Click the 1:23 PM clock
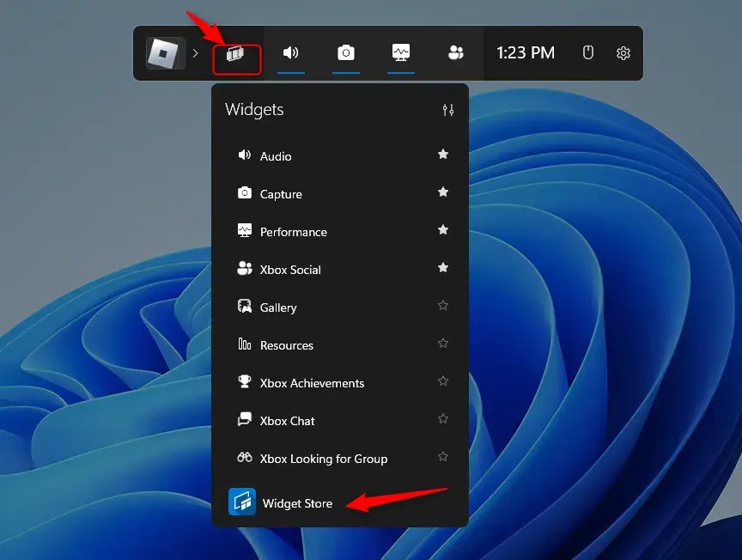Screen dimensions: 742x560 click(526, 52)
